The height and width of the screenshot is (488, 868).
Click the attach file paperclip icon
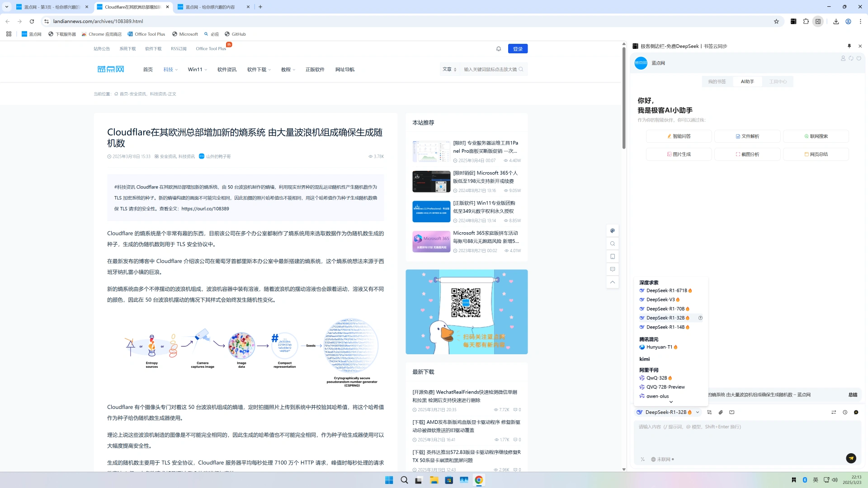click(x=721, y=412)
